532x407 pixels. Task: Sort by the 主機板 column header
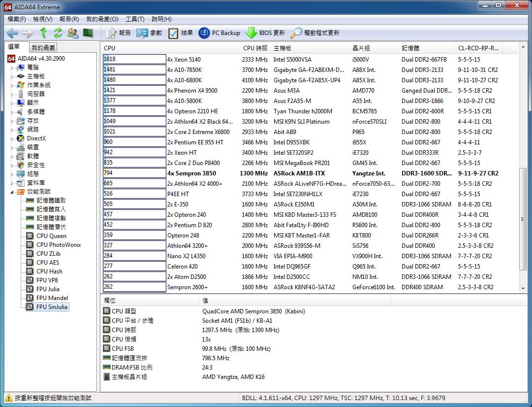click(x=310, y=48)
